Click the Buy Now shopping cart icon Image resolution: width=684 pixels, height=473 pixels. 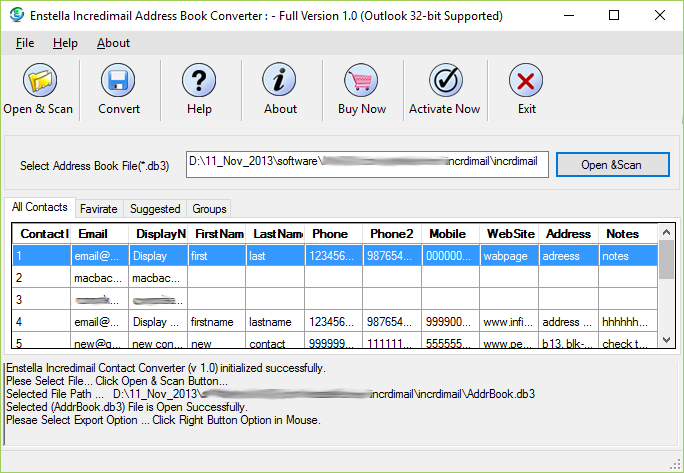point(361,81)
